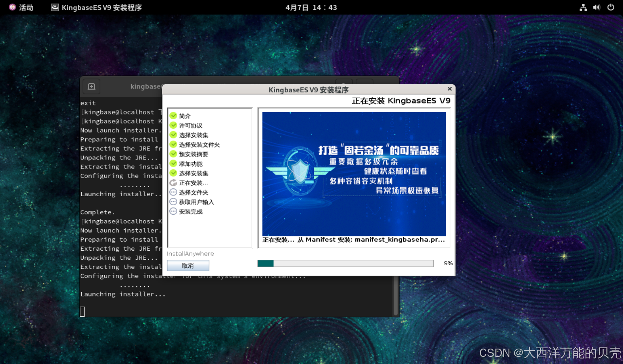Click the new tab icon in terminal window
This screenshot has height=364, width=623.
coord(92,86)
